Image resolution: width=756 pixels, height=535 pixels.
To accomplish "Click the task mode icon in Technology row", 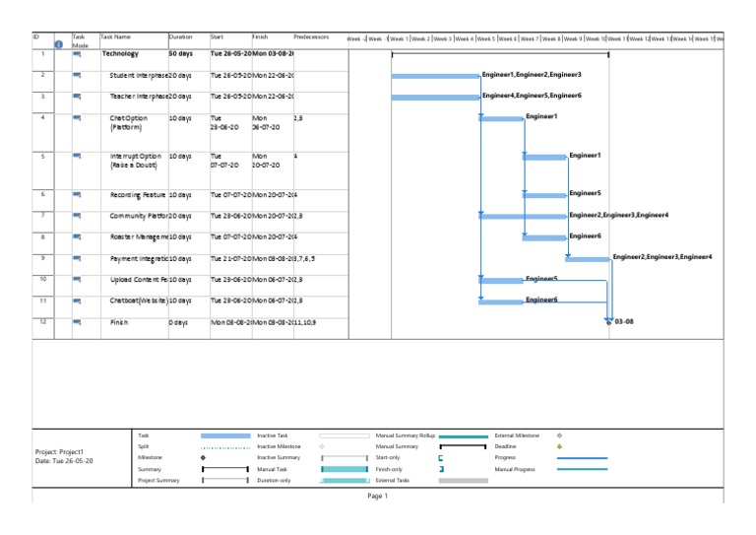I will tap(77, 54).
